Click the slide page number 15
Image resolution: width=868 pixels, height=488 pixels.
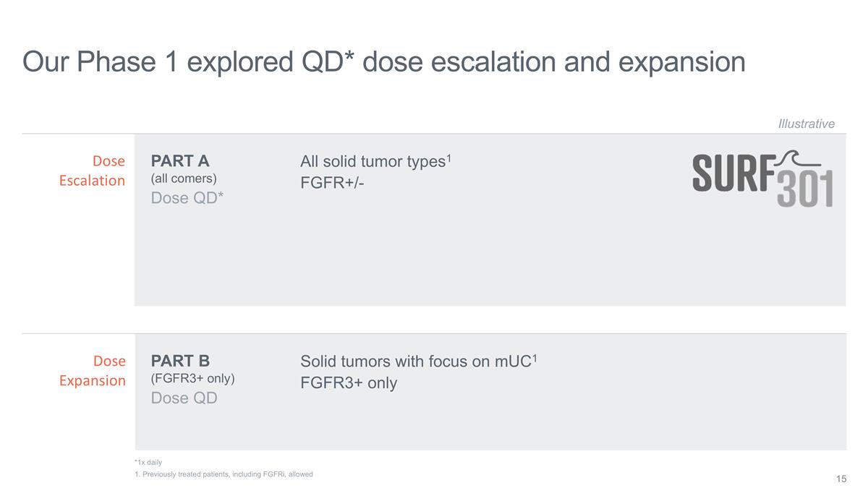click(x=841, y=479)
